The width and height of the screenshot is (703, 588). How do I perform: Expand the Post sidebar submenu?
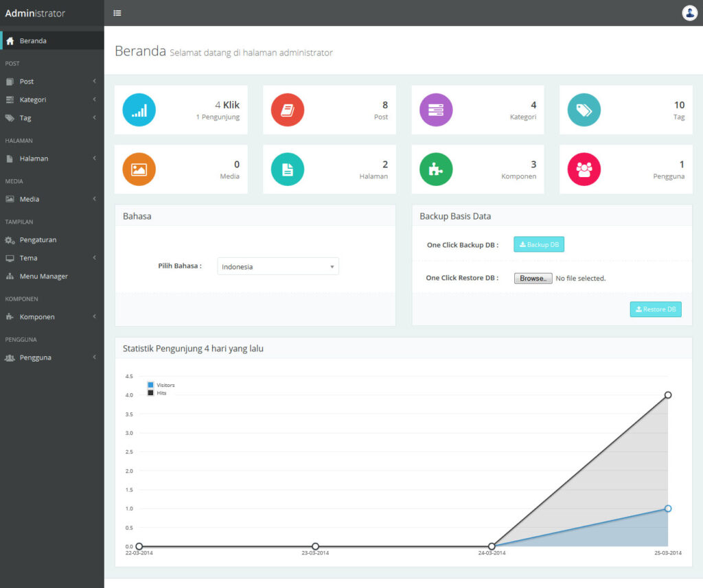coord(52,81)
